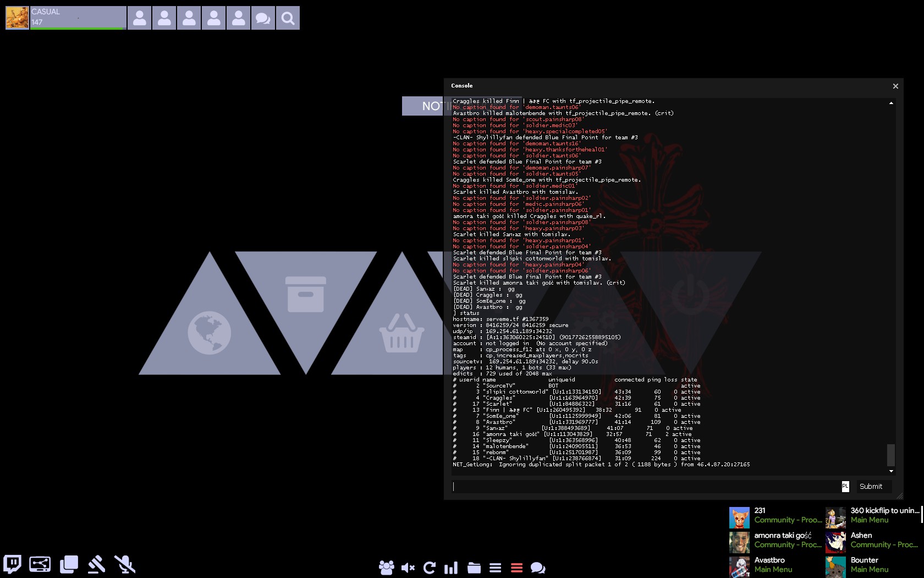Open the bar chart stats icon
This screenshot has height=578, width=924.
tap(451, 568)
